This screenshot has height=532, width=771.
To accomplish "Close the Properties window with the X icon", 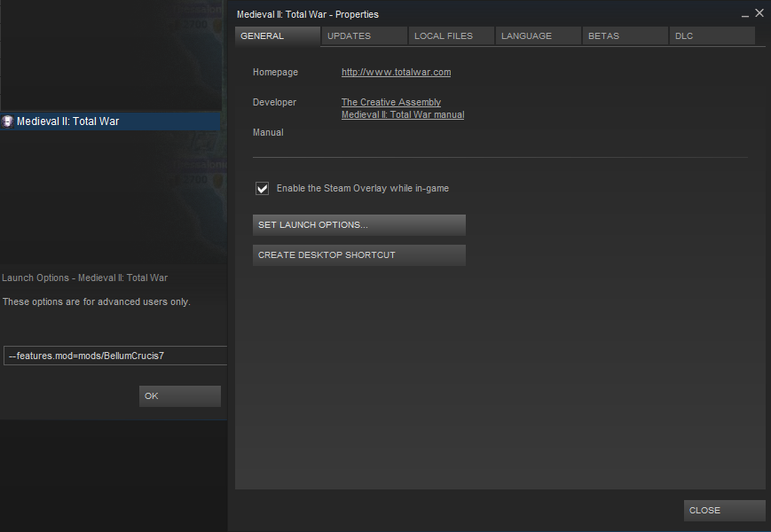I will click(759, 13).
